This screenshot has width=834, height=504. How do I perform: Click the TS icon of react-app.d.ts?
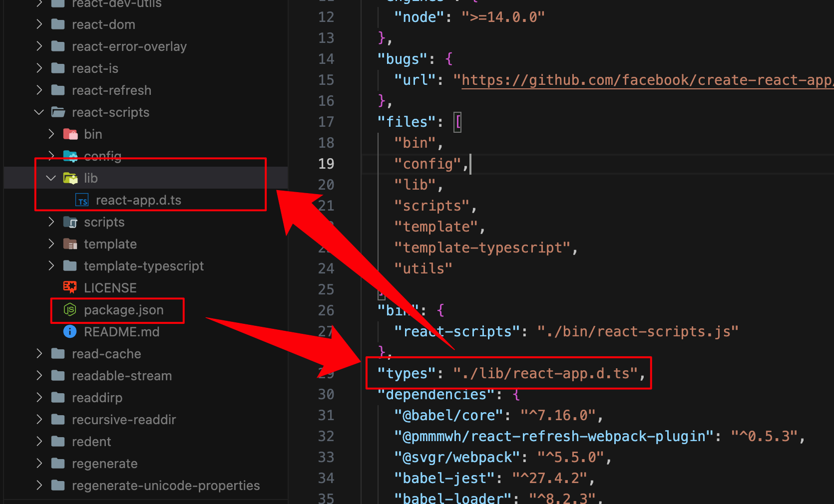point(82,201)
